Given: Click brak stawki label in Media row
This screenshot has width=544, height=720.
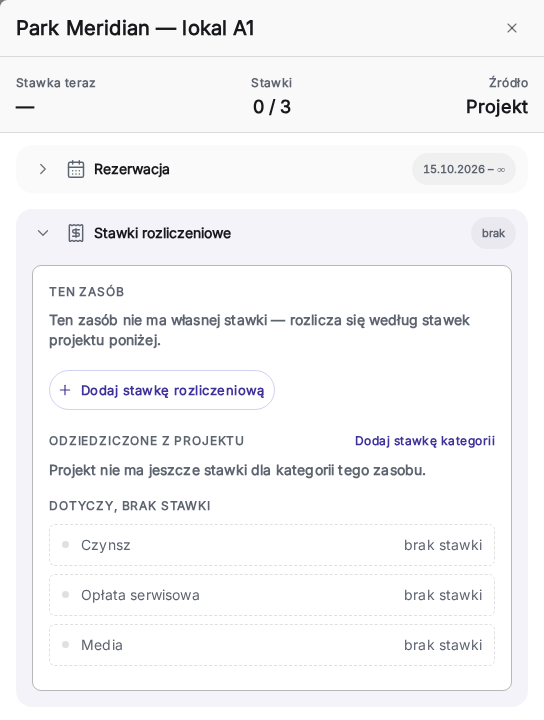Looking at the screenshot, I should click(x=443, y=645).
